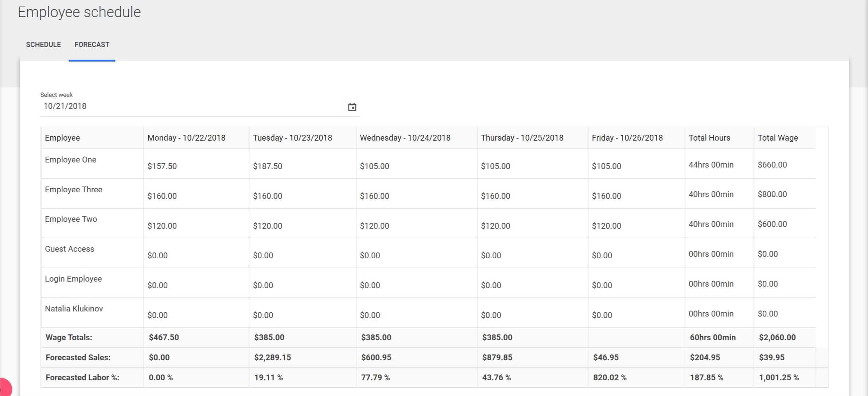Select the FORECAST tab

click(x=92, y=44)
